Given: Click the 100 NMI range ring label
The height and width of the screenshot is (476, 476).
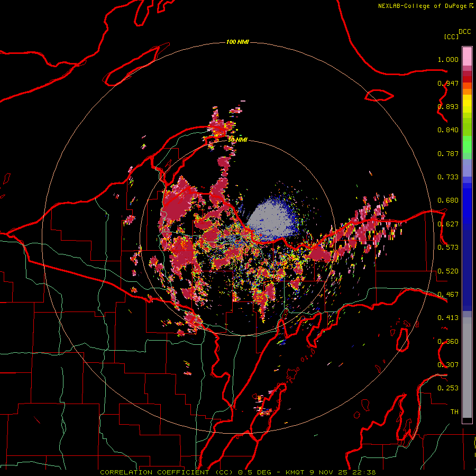Looking at the screenshot, I should coord(237,42).
